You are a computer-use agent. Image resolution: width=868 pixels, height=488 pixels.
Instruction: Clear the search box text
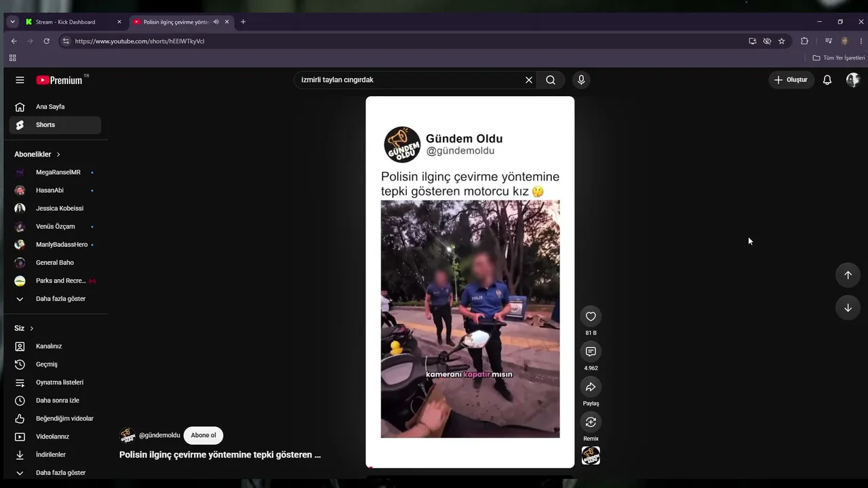pos(529,80)
